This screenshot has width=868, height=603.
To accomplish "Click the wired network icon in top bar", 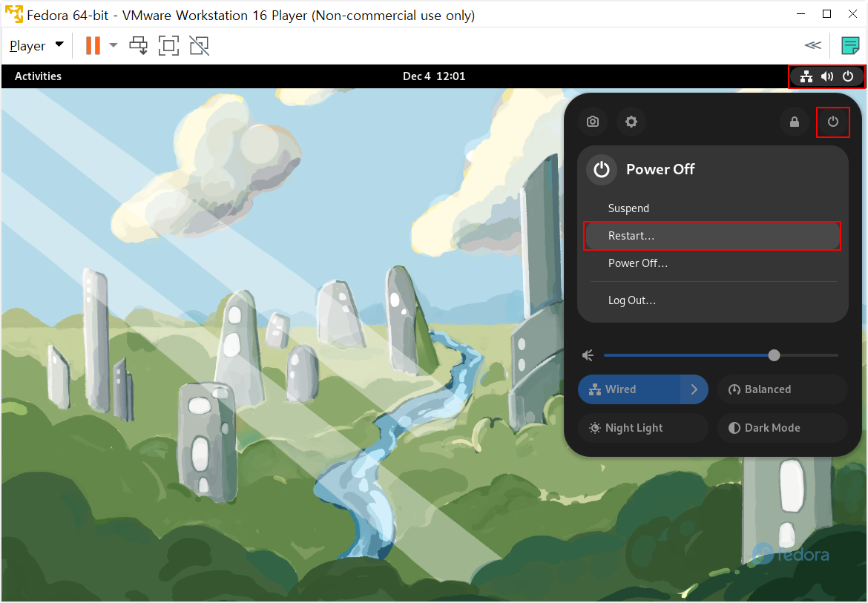I will [806, 76].
